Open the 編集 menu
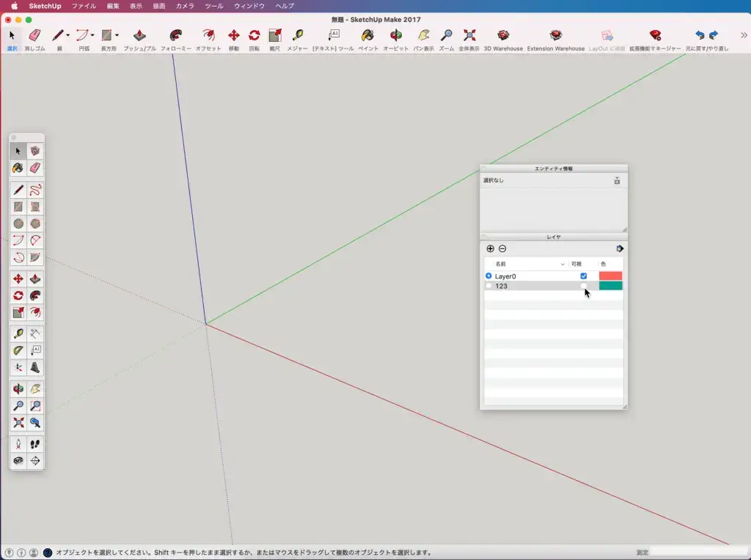Screen dimensions: 751x560 (113, 6)
